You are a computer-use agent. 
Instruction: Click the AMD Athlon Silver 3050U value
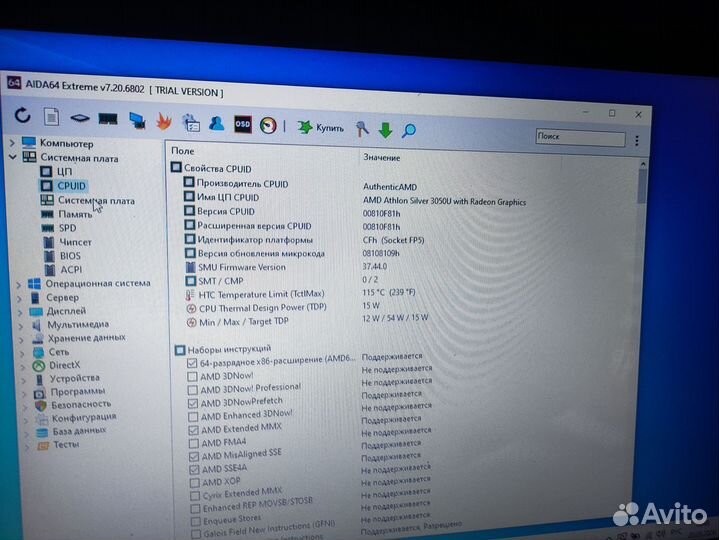tap(444, 201)
